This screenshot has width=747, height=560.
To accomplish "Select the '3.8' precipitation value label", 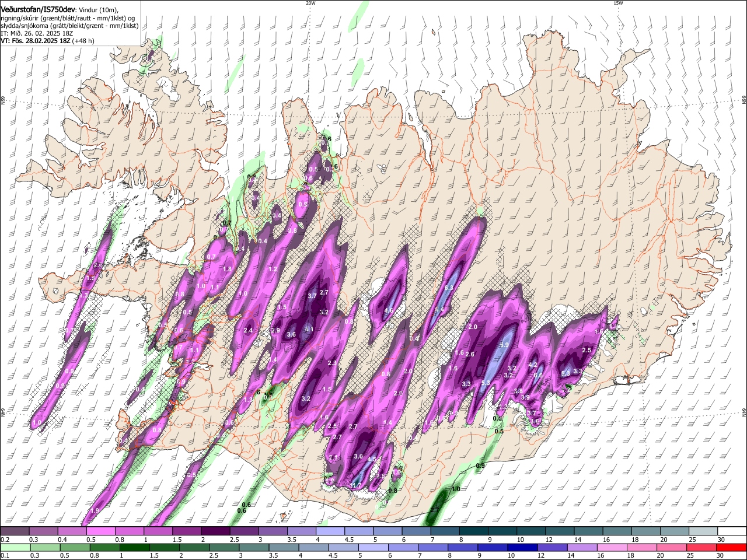I will (x=518, y=391).
